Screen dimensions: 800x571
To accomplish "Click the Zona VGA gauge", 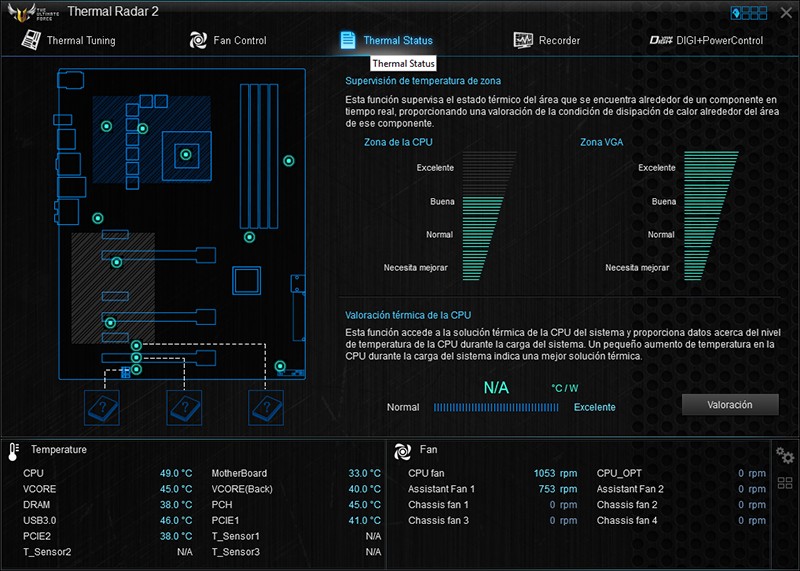I will coord(710,216).
